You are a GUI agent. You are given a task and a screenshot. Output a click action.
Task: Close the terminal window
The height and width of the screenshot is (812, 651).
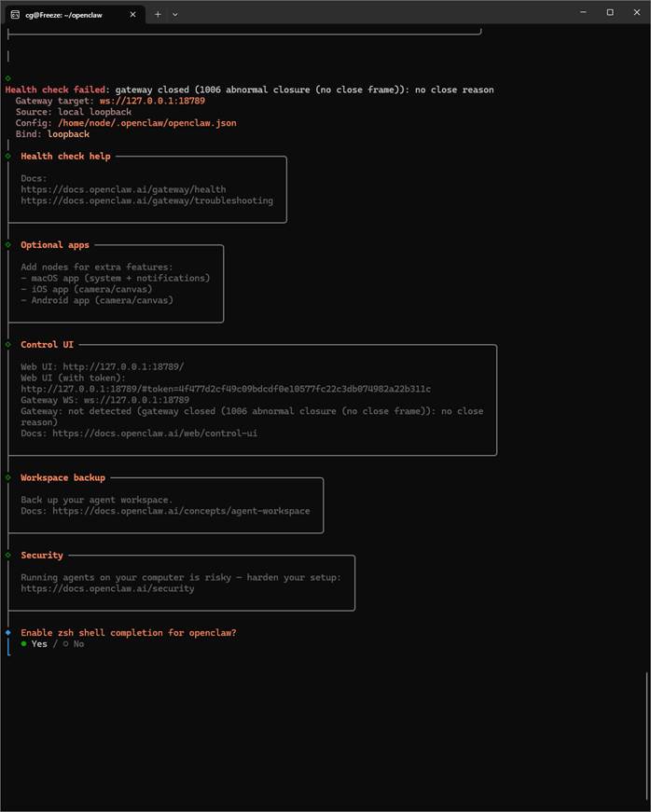click(x=635, y=13)
